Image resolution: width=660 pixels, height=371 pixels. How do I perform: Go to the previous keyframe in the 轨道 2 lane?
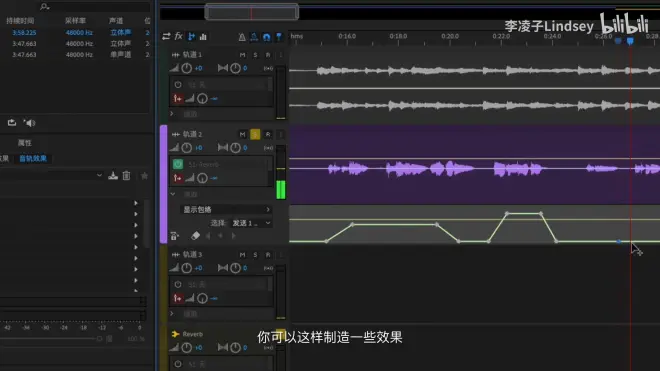[208, 236]
